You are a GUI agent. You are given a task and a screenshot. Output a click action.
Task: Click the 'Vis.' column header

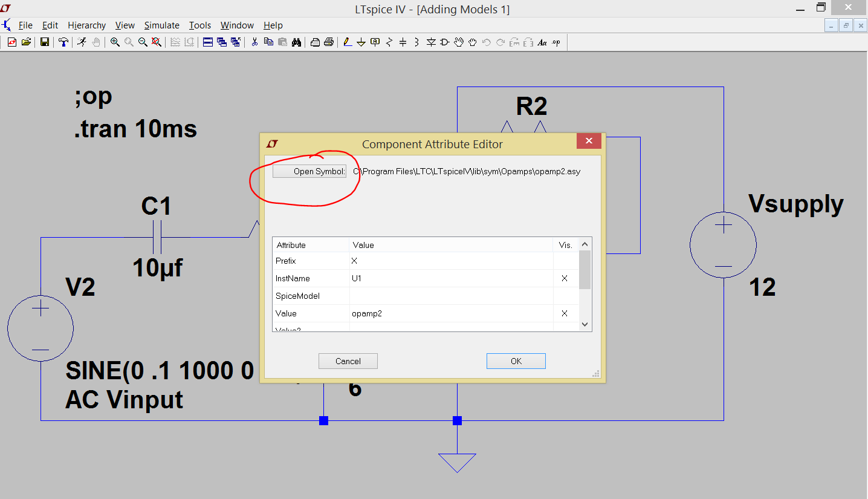coord(566,245)
